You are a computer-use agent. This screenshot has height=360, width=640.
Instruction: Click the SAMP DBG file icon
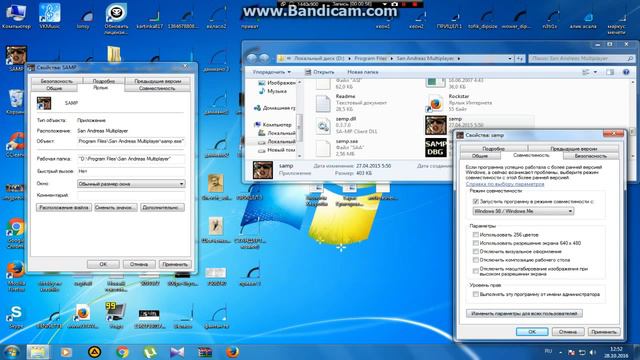(436, 148)
